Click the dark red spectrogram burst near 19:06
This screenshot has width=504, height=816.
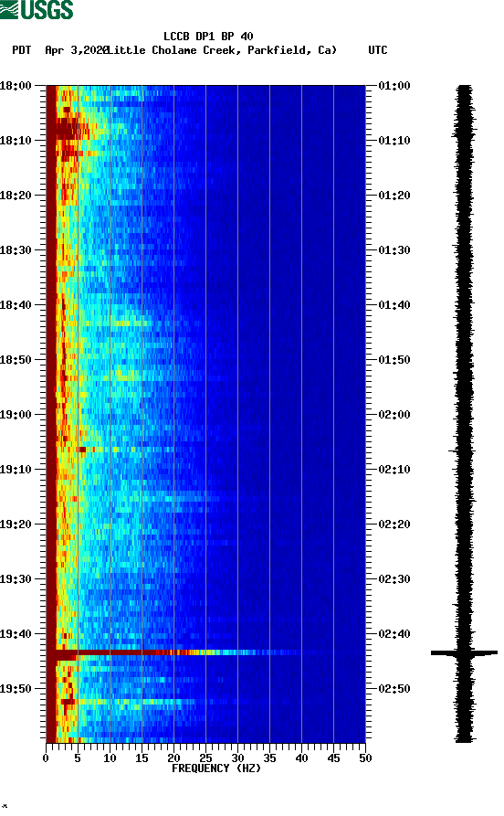tap(81, 450)
